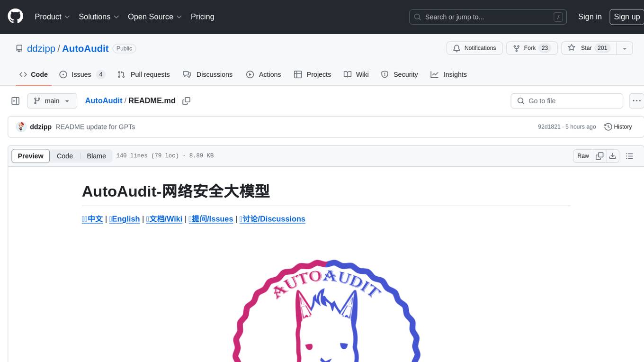The width and height of the screenshot is (644, 362).
Task: Select the Code view
Action: 65,156
